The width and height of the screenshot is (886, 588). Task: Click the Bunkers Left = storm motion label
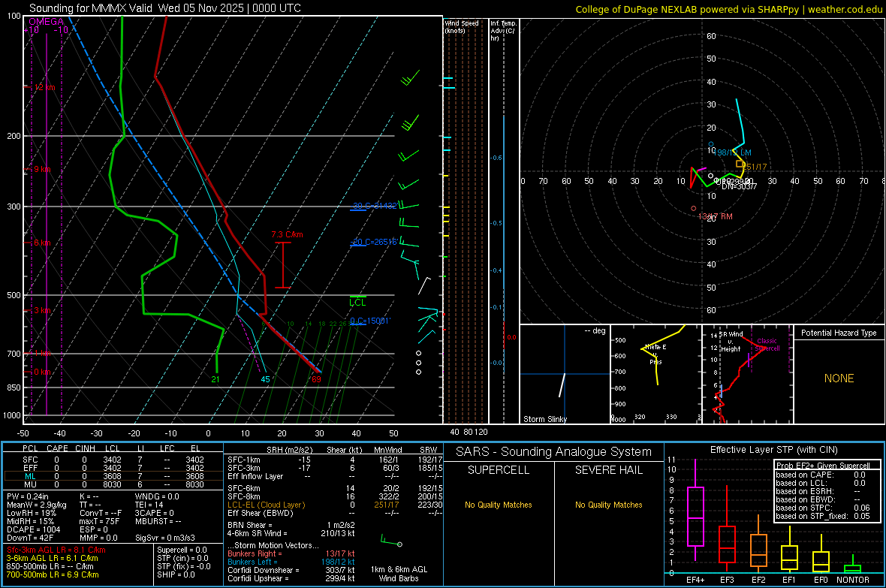coord(252,562)
